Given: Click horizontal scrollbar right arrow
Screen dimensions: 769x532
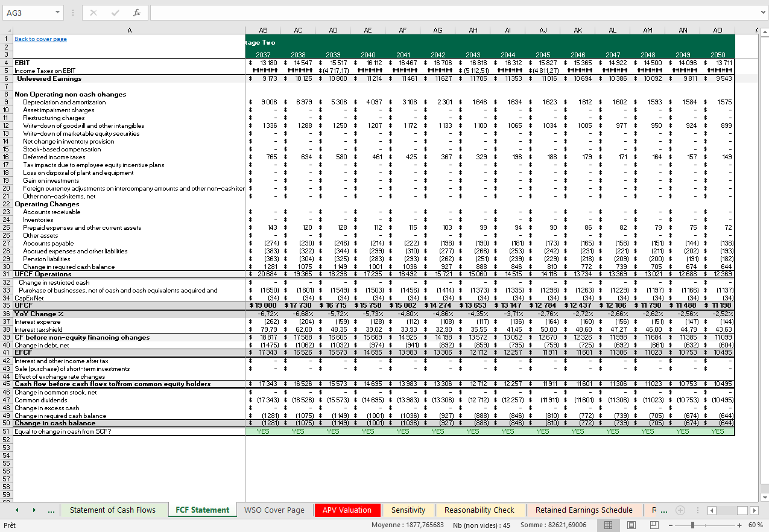Looking at the screenshot, I should click(x=754, y=510).
